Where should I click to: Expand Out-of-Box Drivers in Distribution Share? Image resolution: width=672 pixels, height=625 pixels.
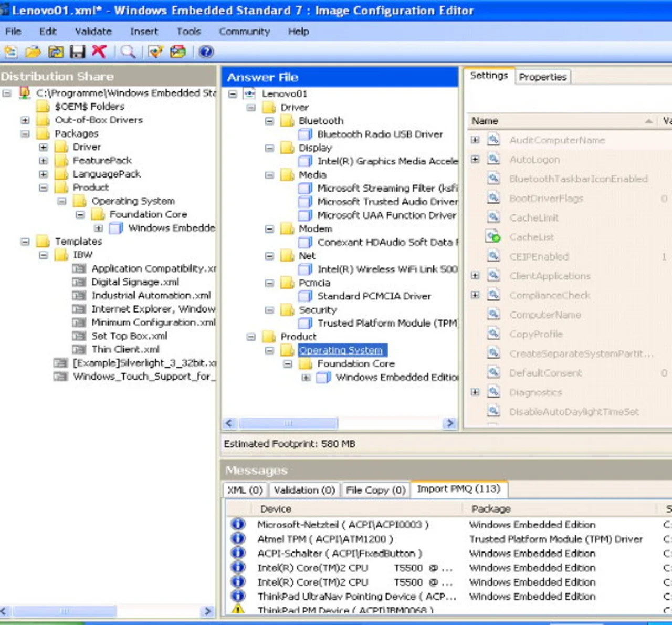click(x=25, y=120)
